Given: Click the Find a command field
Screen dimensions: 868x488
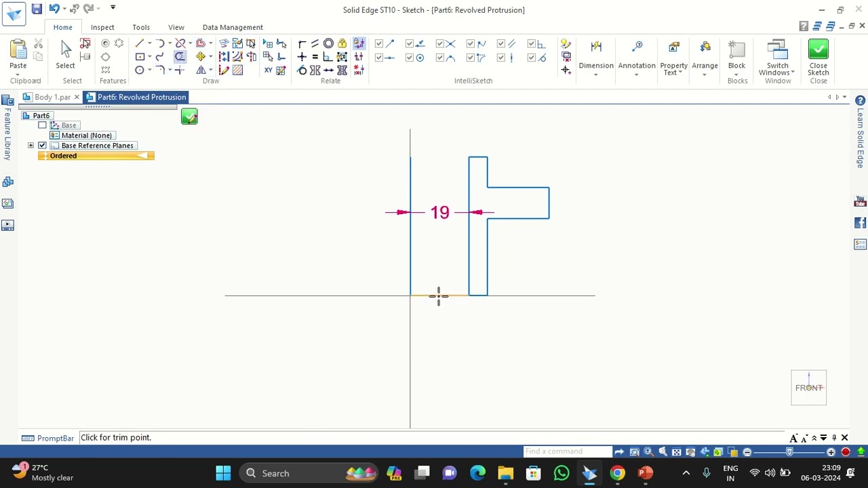Looking at the screenshot, I should pos(567,451).
